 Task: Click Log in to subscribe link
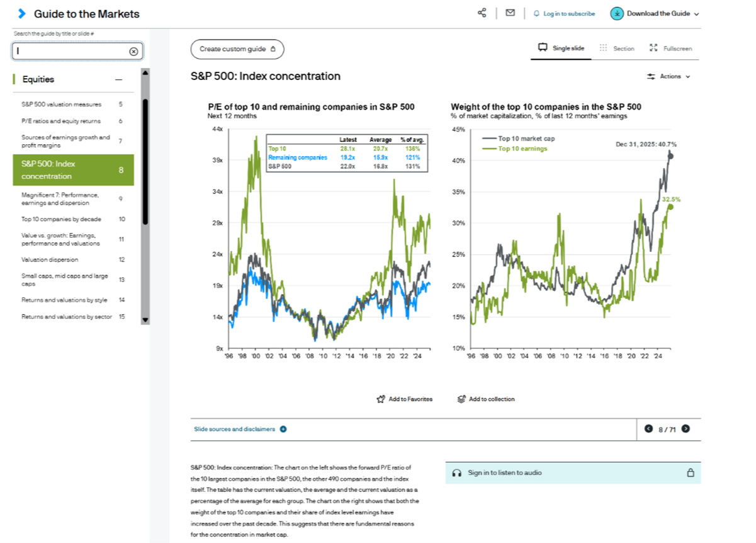(x=564, y=14)
